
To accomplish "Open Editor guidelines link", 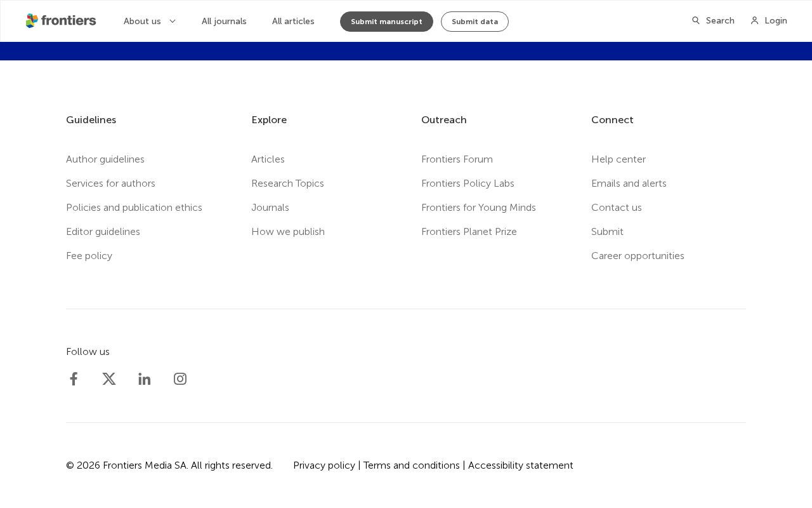I will tap(103, 232).
